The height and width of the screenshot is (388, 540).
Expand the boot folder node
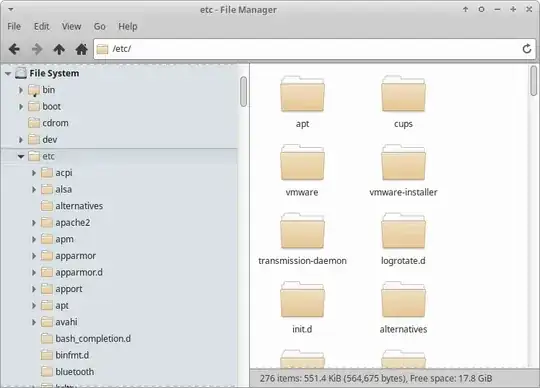tap(21, 107)
